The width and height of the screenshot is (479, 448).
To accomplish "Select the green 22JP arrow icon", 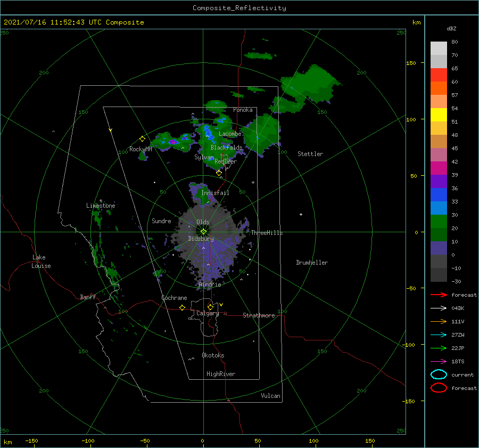I will (x=439, y=348).
